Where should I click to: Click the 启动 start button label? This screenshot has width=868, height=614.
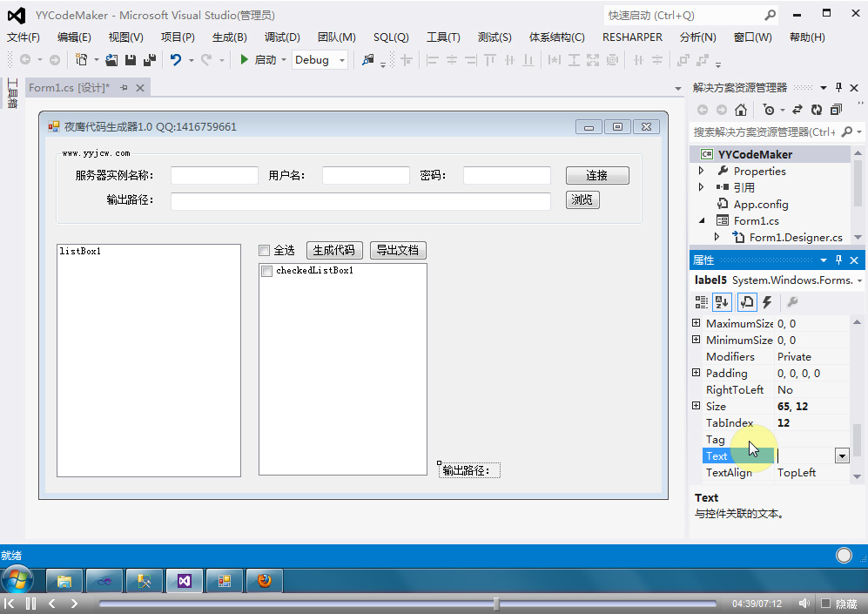[x=266, y=60]
